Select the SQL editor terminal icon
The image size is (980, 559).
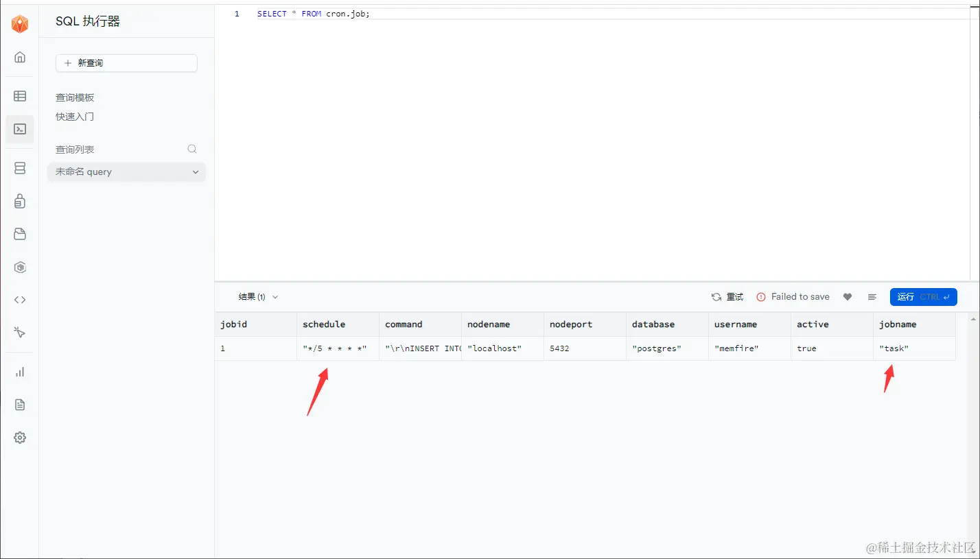click(x=20, y=129)
